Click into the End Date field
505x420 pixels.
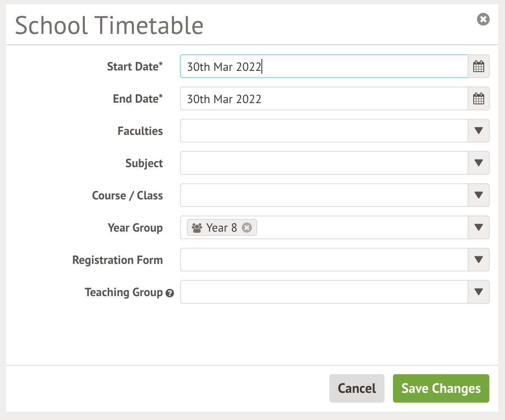coord(323,99)
